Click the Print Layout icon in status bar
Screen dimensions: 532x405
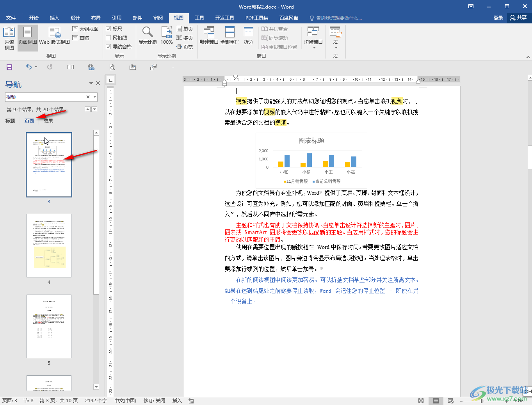(436, 401)
